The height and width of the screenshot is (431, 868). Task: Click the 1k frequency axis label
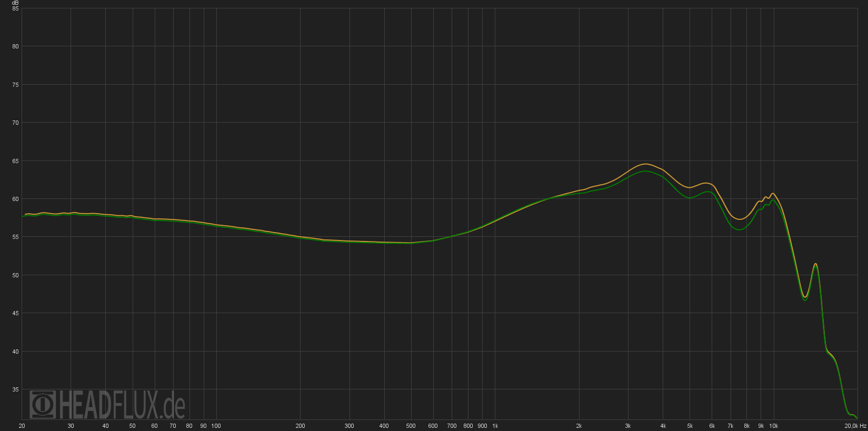495,426
